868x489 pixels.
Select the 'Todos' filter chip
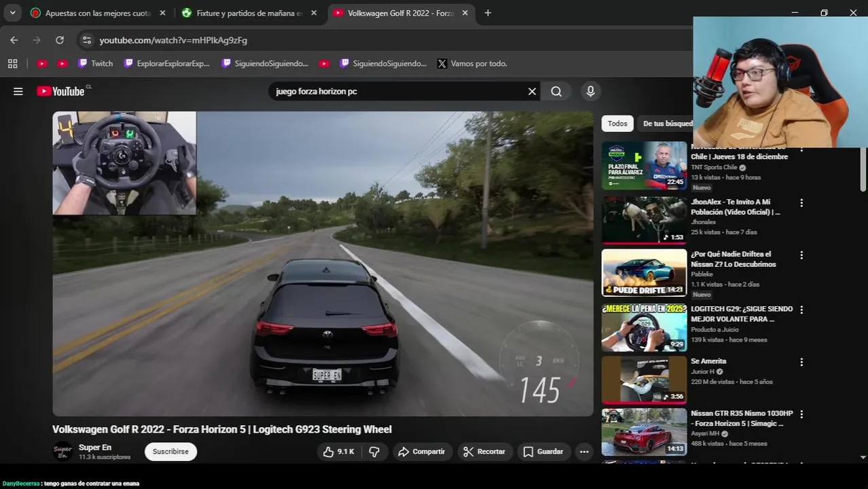point(617,124)
